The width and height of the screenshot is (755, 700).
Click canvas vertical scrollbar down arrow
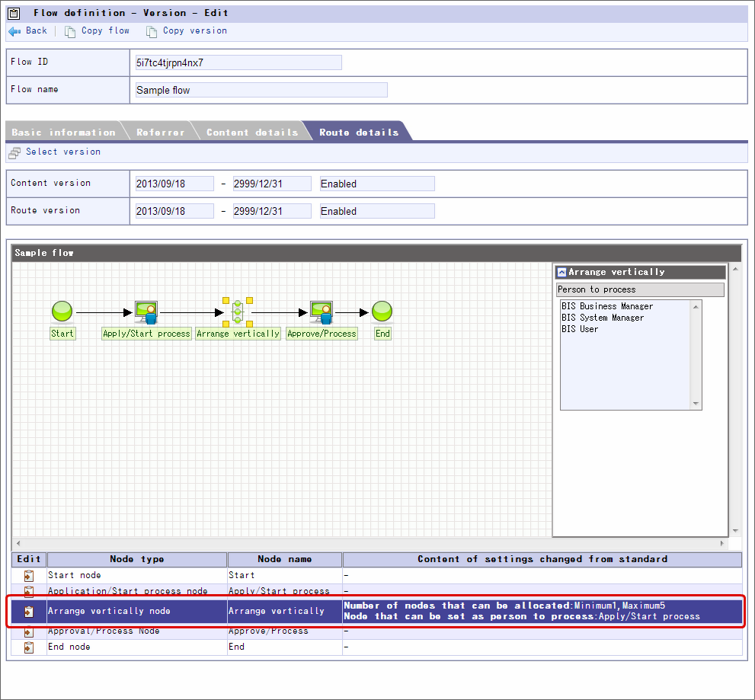[735, 531]
